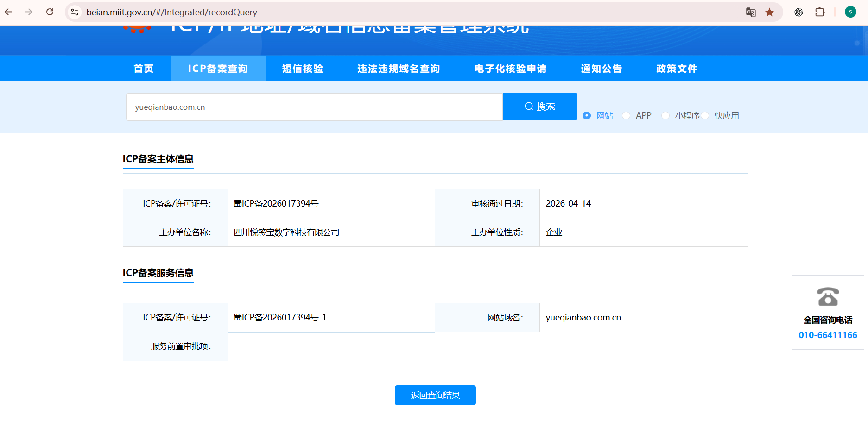This screenshot has height=427, width=868.
Task: Open the ICP备案查询 tab
Action: (x=218, y=69)
